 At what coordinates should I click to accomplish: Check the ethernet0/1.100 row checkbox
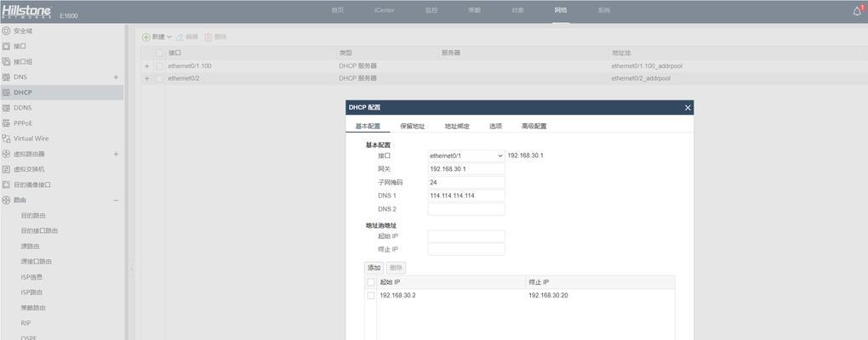159,65
